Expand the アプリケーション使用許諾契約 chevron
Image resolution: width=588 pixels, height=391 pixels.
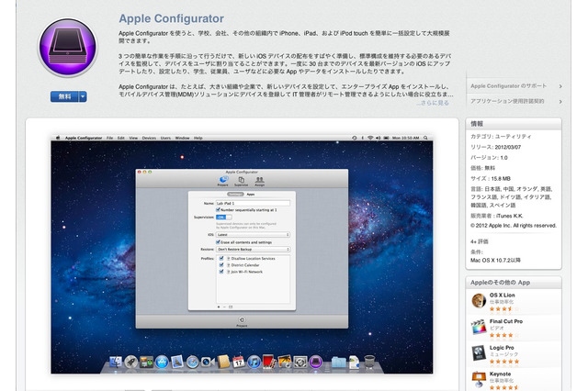[560, 102]
